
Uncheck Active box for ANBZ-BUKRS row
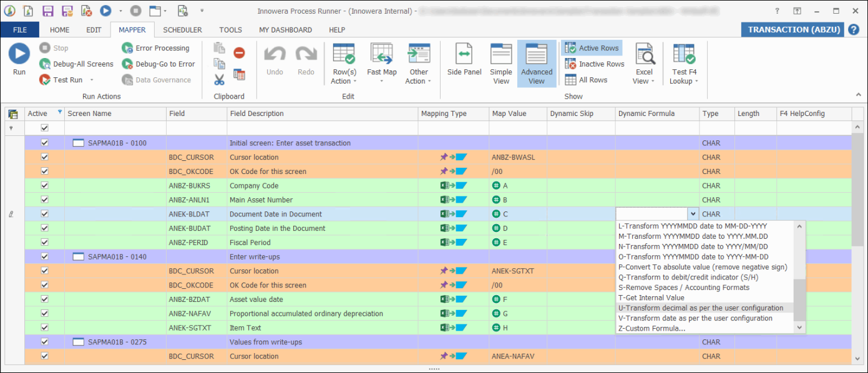click(44, 186)
